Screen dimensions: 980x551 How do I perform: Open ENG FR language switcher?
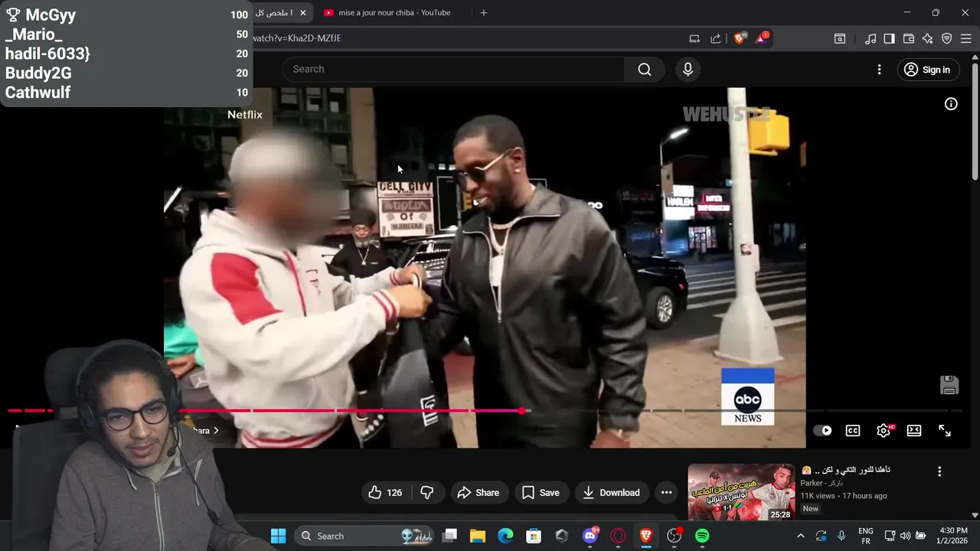coord(866,536)
